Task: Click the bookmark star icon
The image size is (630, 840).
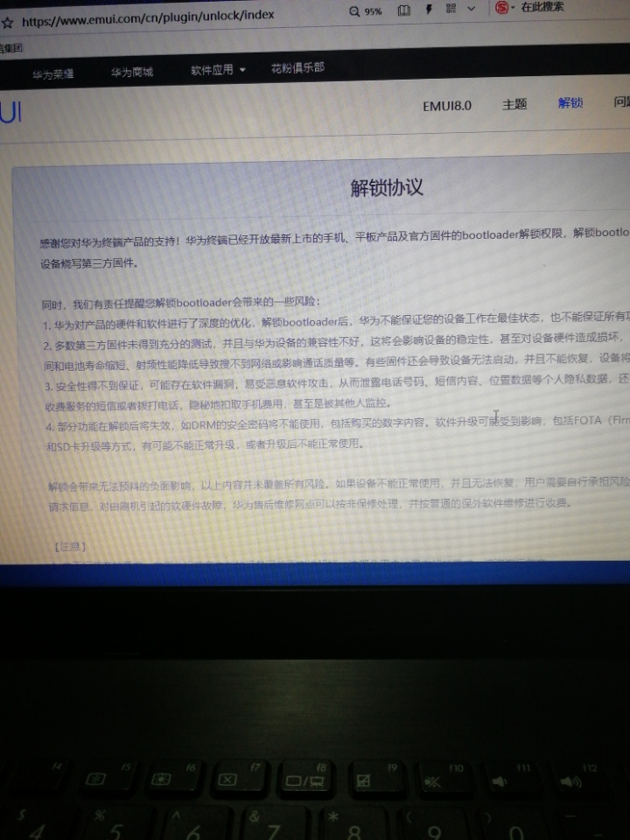Action: tap(7, 23)
